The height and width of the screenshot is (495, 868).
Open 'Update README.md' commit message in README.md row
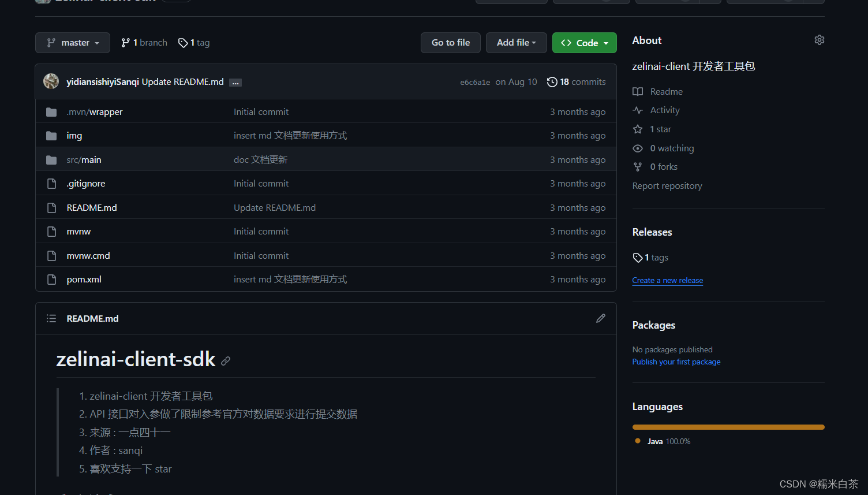coord(275,208)
